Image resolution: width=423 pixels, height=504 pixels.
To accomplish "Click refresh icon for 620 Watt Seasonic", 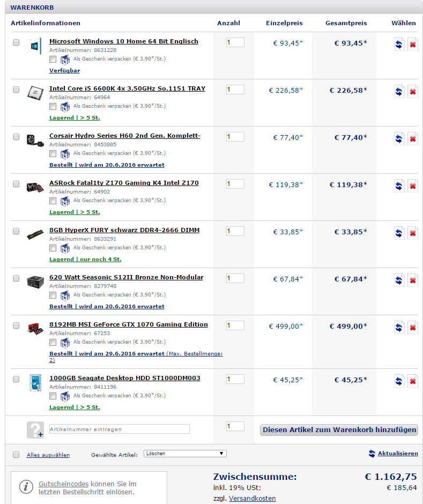I will coord(399,280).
